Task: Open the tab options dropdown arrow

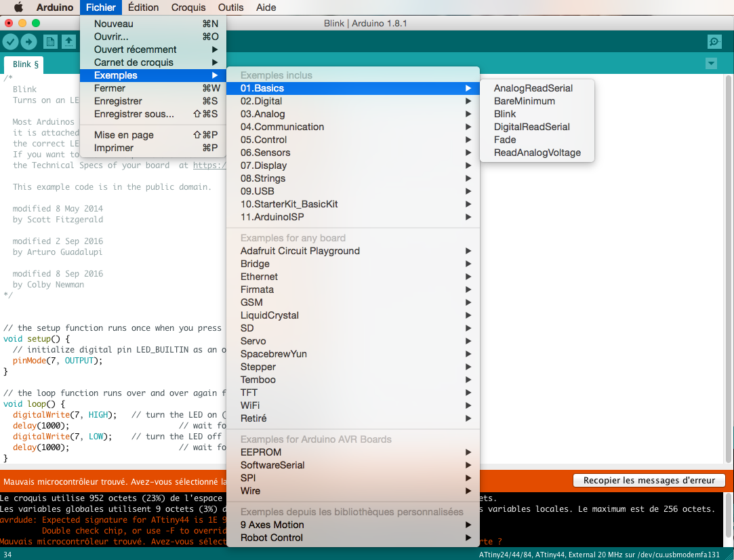Action: pos(711,63)
